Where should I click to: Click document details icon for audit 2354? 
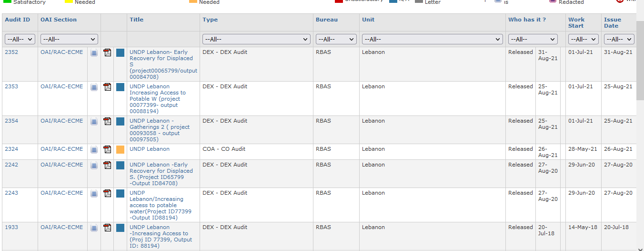pos(94,122)
